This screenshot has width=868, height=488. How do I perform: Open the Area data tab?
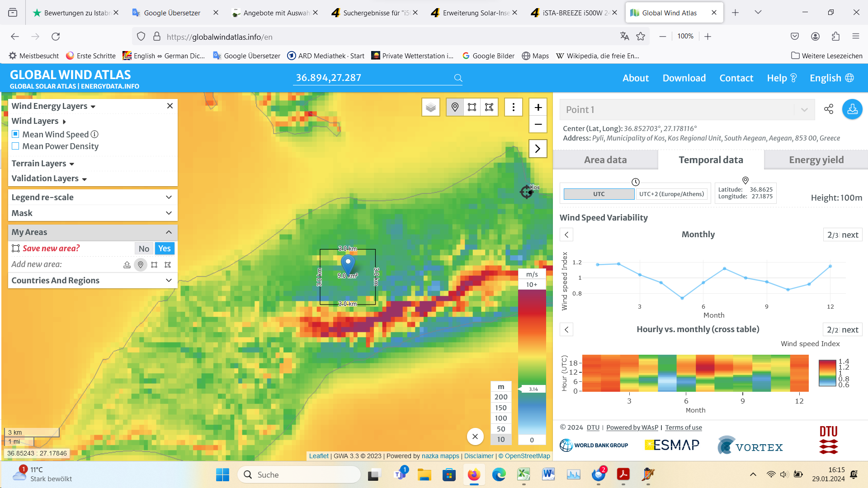pyautogui.click(x=605, y=160)
